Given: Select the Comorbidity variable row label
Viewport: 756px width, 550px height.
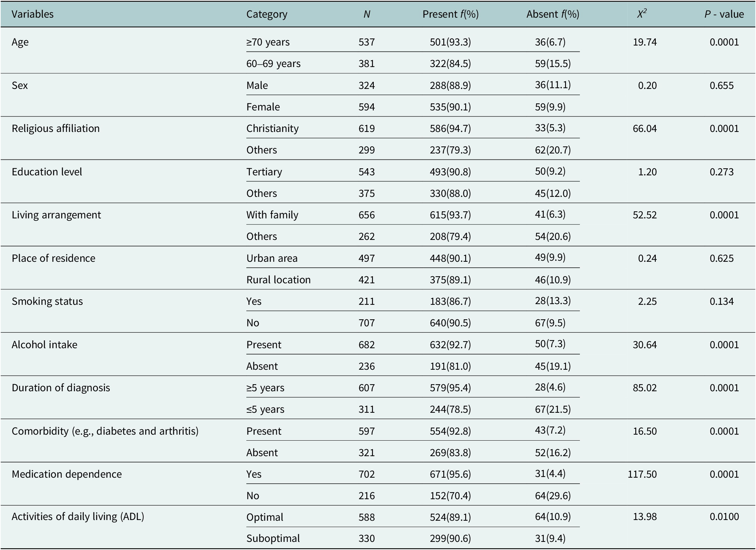Looking at the screenshot, I should coord(105,431).
